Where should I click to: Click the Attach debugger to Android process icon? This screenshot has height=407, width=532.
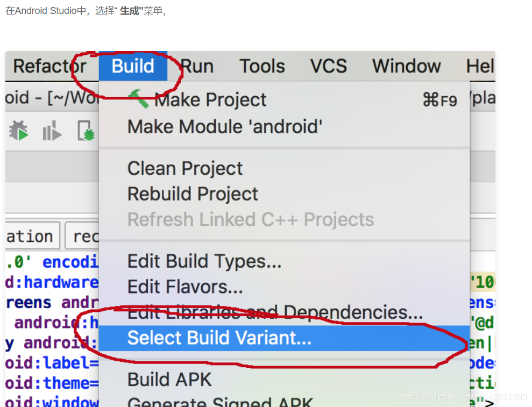(x=86, y=130)
